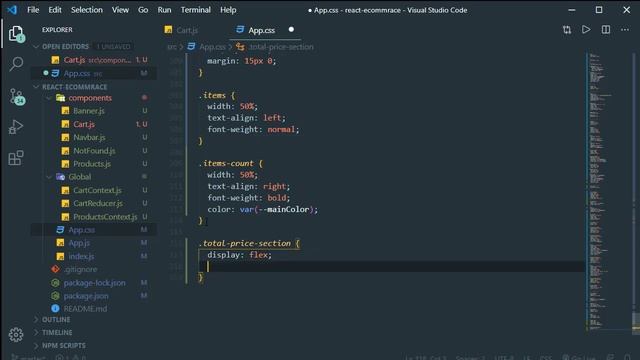The height and width of the screenshot is (360, 640).
Task: Open .gitignore file
Action: pos(80,269)
